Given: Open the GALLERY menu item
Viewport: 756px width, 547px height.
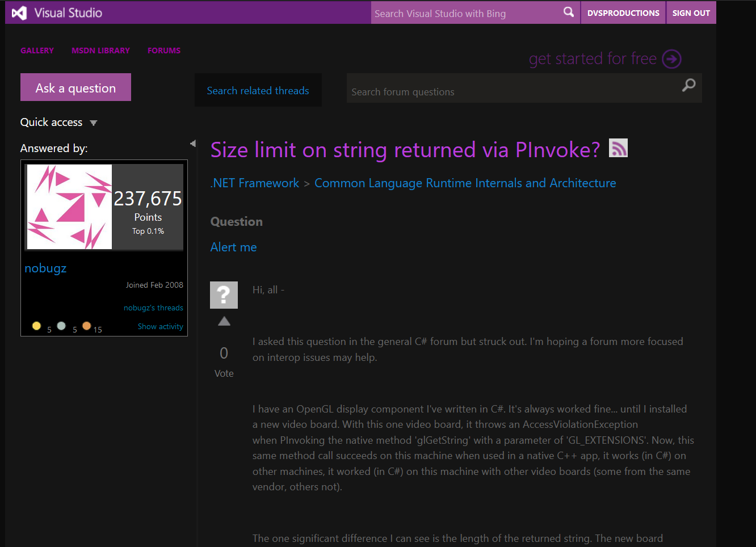Looking at the screenshot, I should [37, 51].
